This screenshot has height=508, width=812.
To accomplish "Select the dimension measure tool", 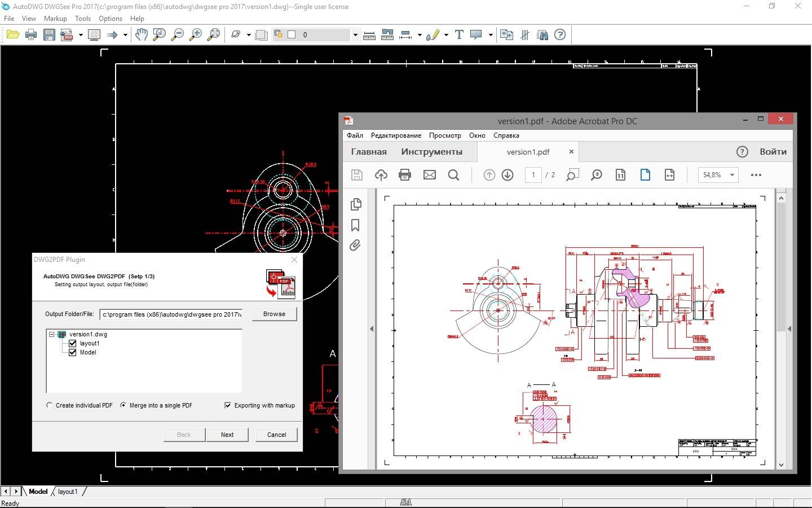I will (x=405, y=35).
